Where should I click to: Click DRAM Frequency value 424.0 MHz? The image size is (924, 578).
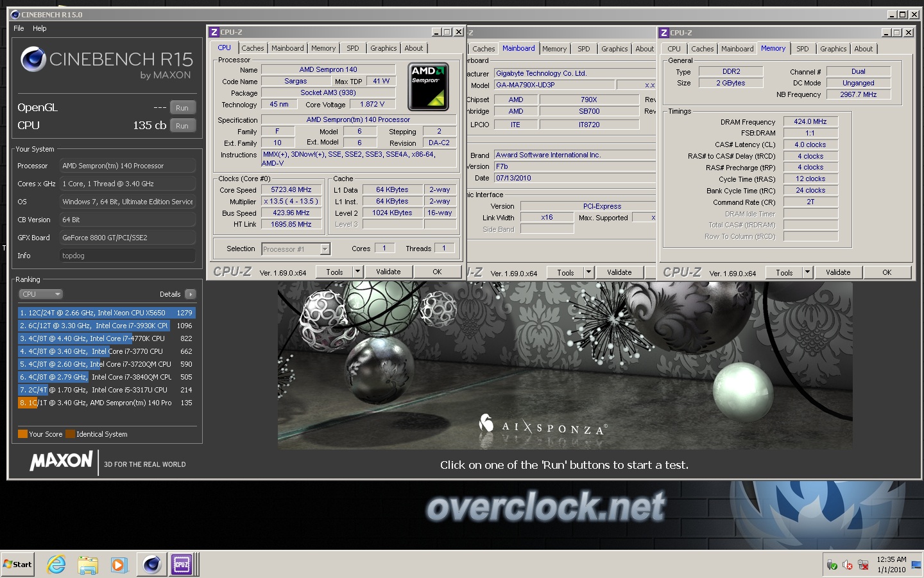(x=810, y=121)
